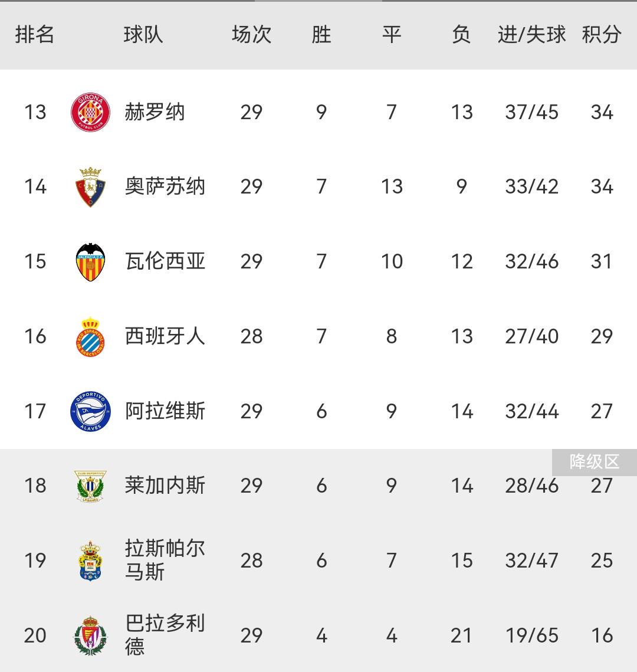The height and width of the screenshot is (672, 637).
Task: Click the 积分 column header
Action: pyautogui.click(x=602, y=35)
